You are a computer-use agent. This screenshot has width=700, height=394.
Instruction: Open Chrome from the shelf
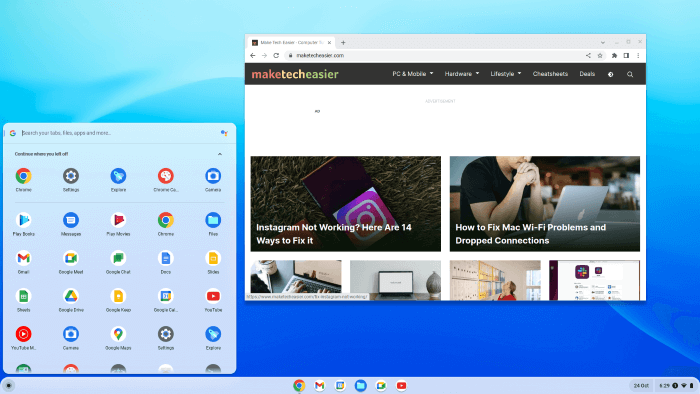[299, 386]
